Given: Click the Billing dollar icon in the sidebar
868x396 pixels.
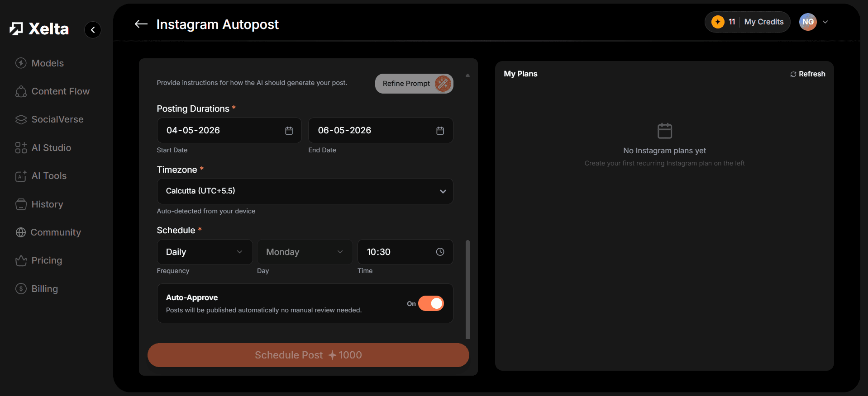Looking at the screenshot, I should tap(21, 289).
